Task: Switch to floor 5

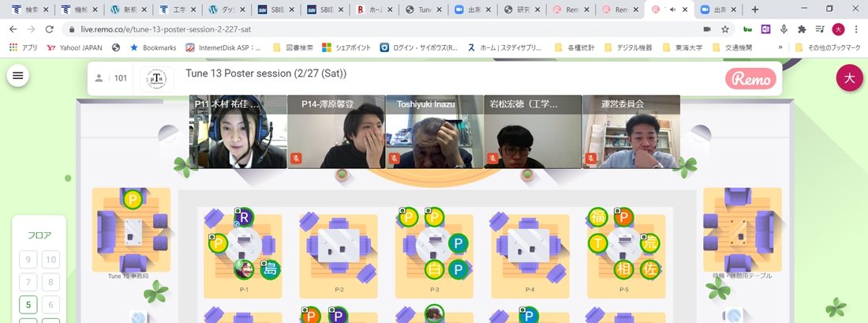Action: click(28, 305)
